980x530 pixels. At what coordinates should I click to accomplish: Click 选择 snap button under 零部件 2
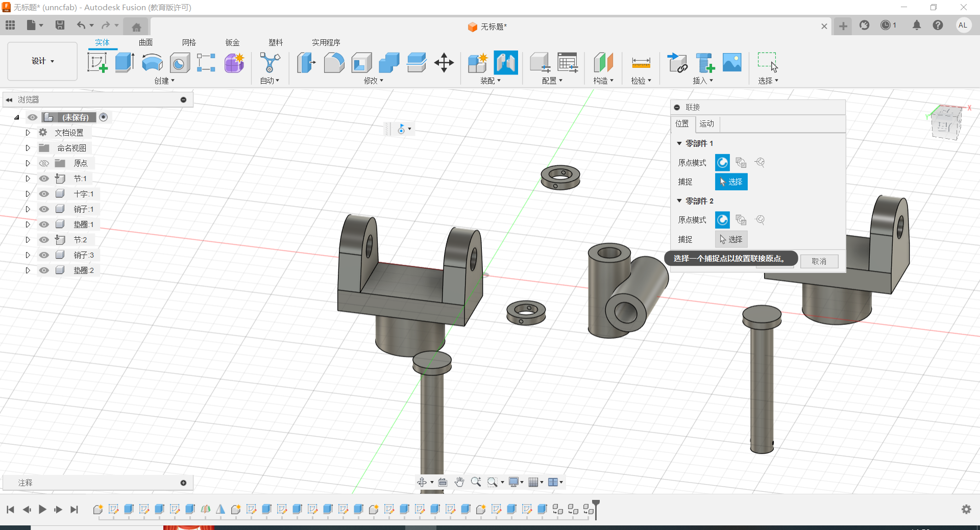tap(731, 239)
